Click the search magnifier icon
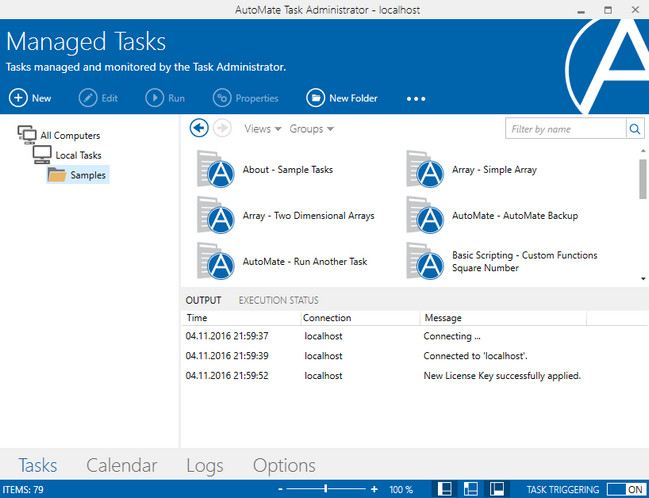Viewport: 649px width, 498px height. [636, 129]
